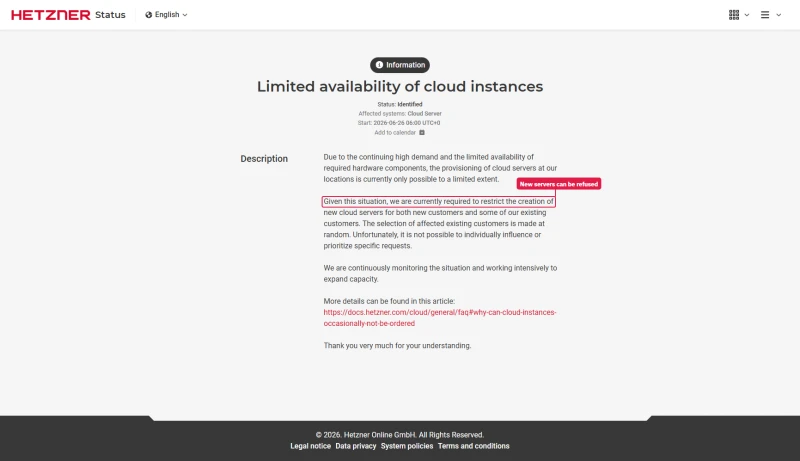Click the heading 'Limited availability of cloud instances'

click(400, 87)
